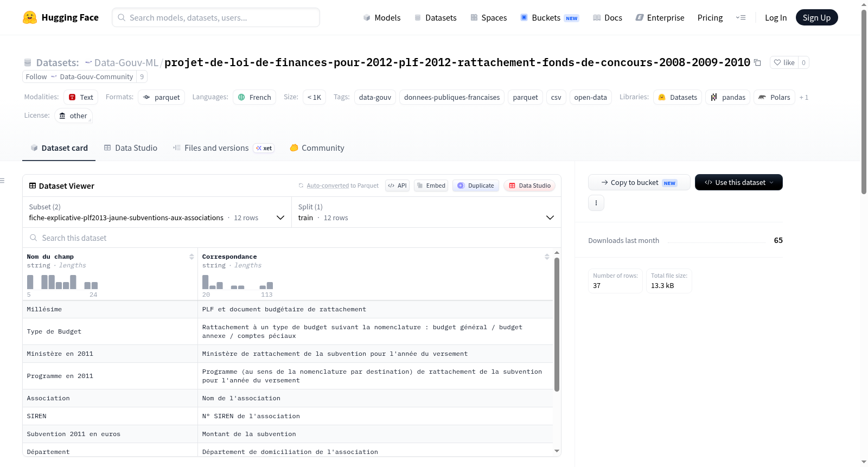
Task: Click the dataset table vertical scrollbar
Action: click(x=557, y=324)
